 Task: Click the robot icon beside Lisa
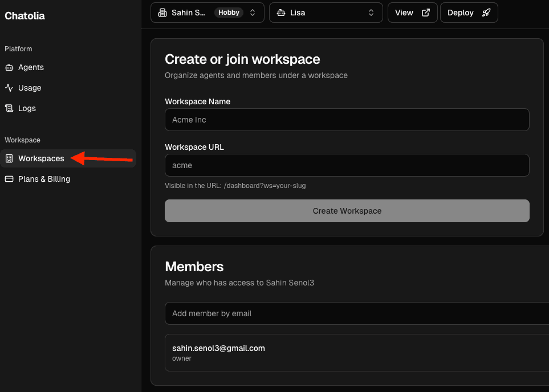click(280, 13)
